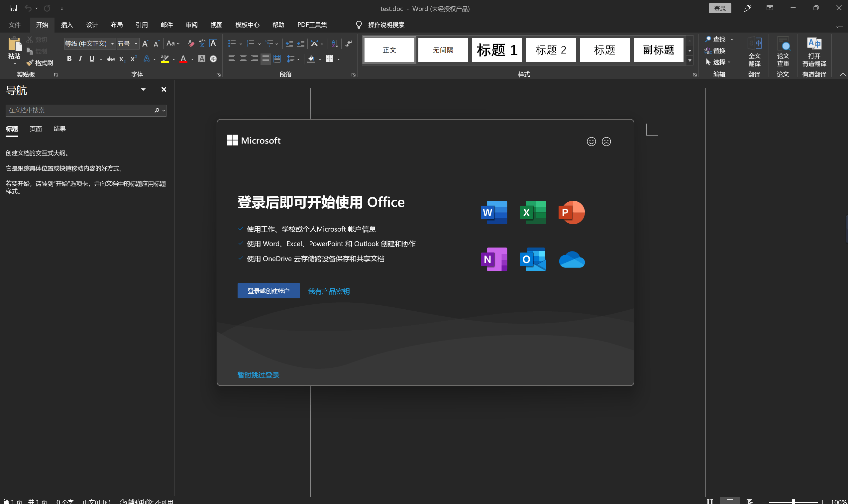Expand the navigation pane options arrow

coord(143,90)
